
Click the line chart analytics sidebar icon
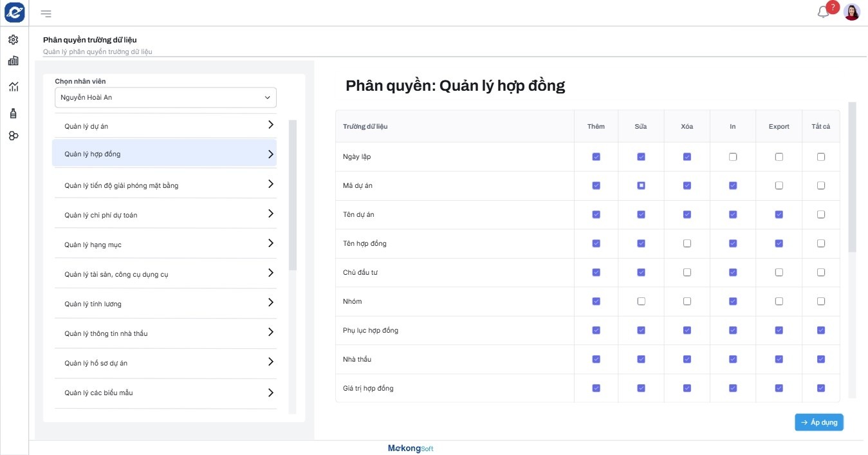pos(14,87)
